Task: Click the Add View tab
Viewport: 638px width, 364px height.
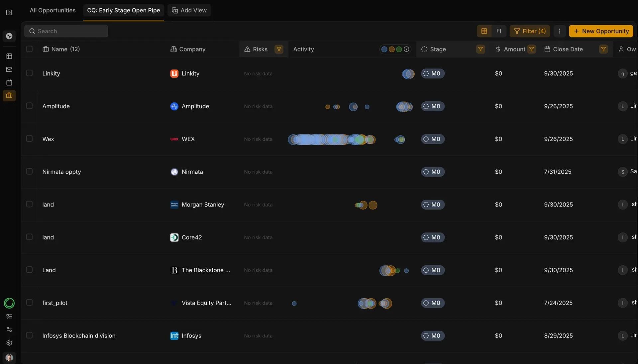Action: pos(189,10)
